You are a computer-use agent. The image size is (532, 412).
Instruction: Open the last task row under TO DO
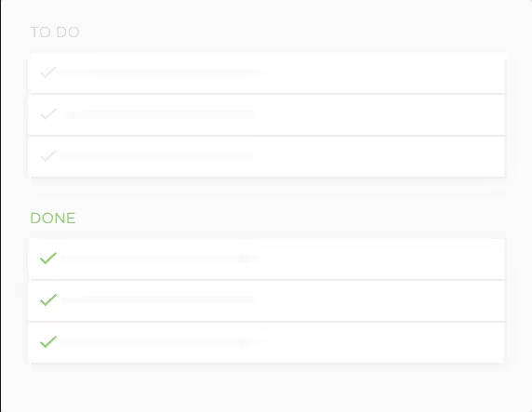coord(267,156)
